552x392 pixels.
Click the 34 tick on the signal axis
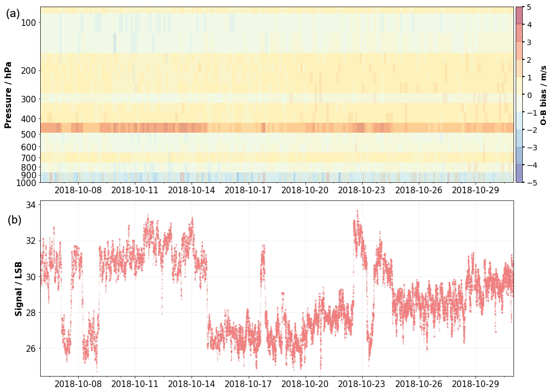pos(30,205)
